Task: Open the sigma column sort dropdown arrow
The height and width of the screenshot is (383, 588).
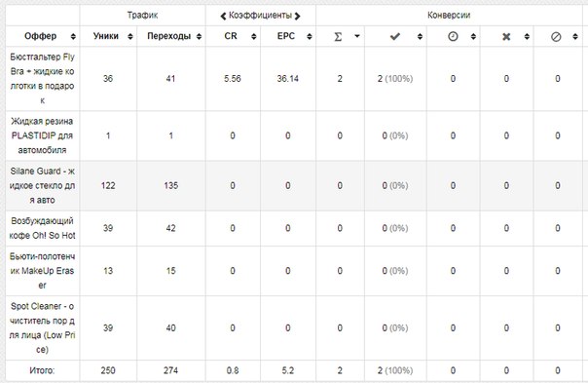Action: pos(357,36)
